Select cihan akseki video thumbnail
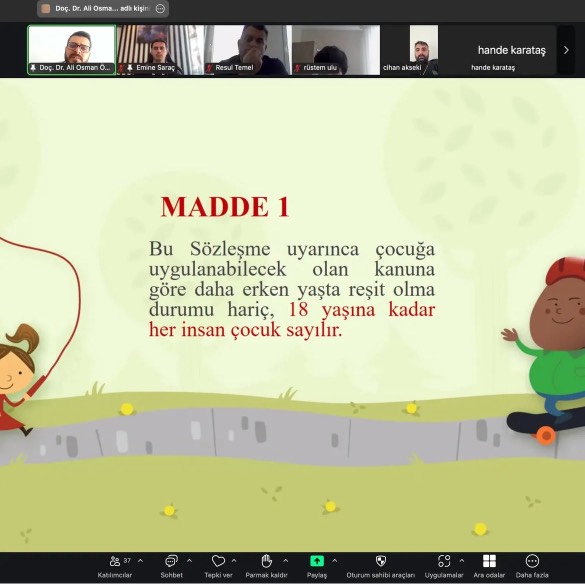The image size is (585, 584). tap(410, 50)
